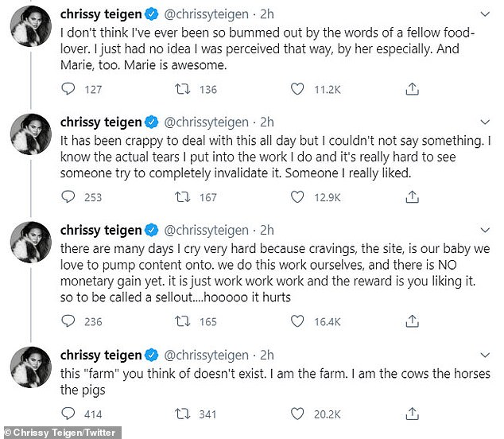The width and height of the screenshot is (504, 439).
Task: Reply to the 'bummed out' tweet
Action: (x=69, y=90)
